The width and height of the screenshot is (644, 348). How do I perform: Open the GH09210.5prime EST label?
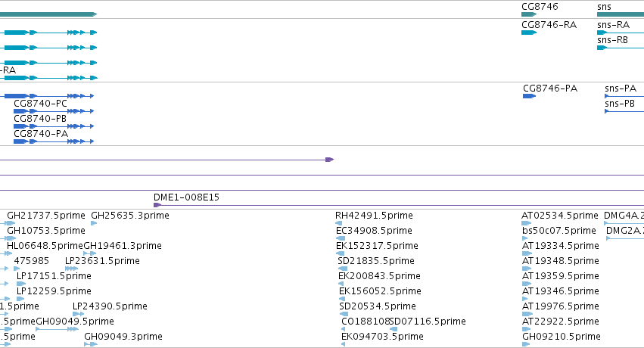pos(562,337)
